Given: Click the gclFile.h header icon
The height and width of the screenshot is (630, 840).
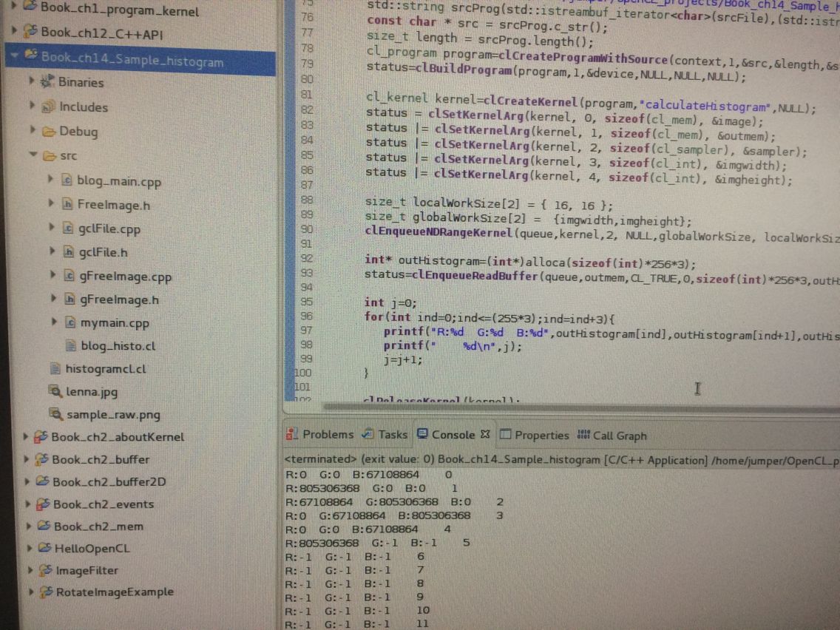Looking at the screenshot, I should [69, 251].
